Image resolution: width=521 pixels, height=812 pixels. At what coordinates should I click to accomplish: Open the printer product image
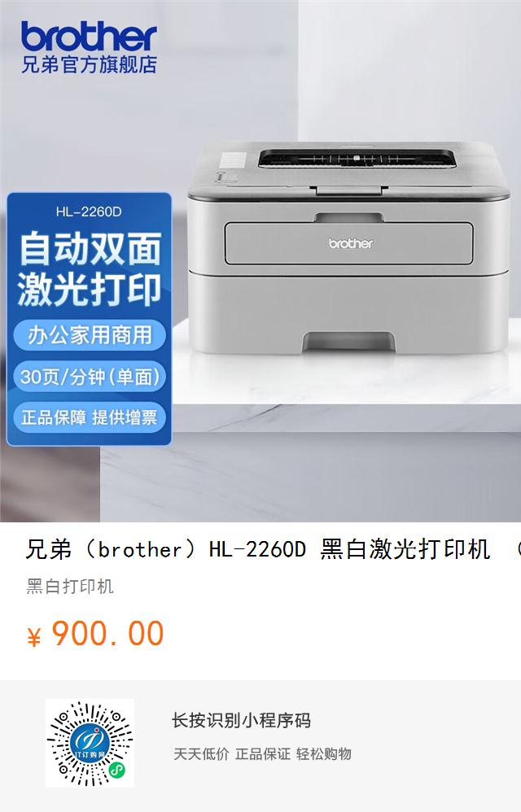(x=348, y=249)
